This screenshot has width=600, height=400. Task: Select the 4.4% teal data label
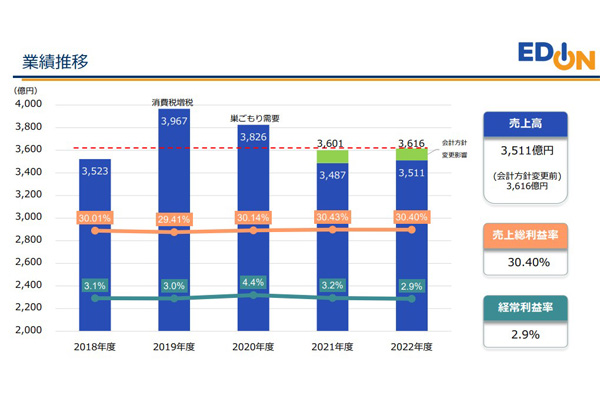pyautogui.click(x=250, y=282)
